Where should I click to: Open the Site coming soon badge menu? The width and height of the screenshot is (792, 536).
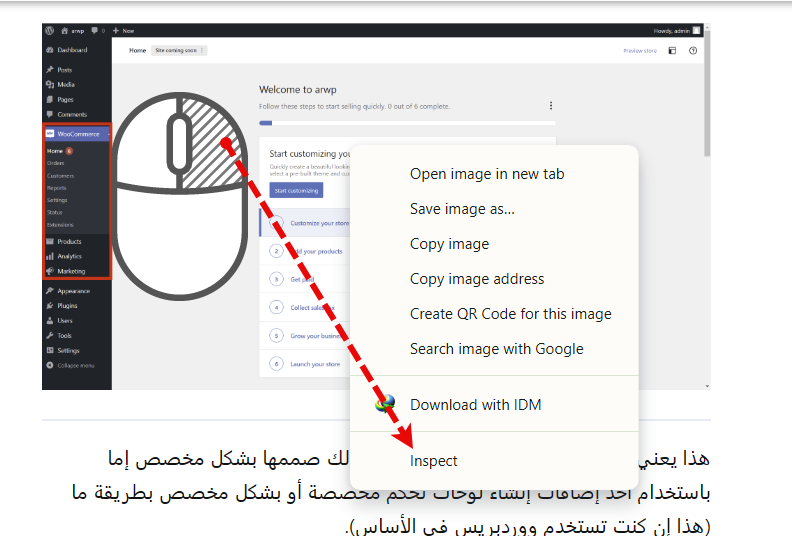click(179, 51)
